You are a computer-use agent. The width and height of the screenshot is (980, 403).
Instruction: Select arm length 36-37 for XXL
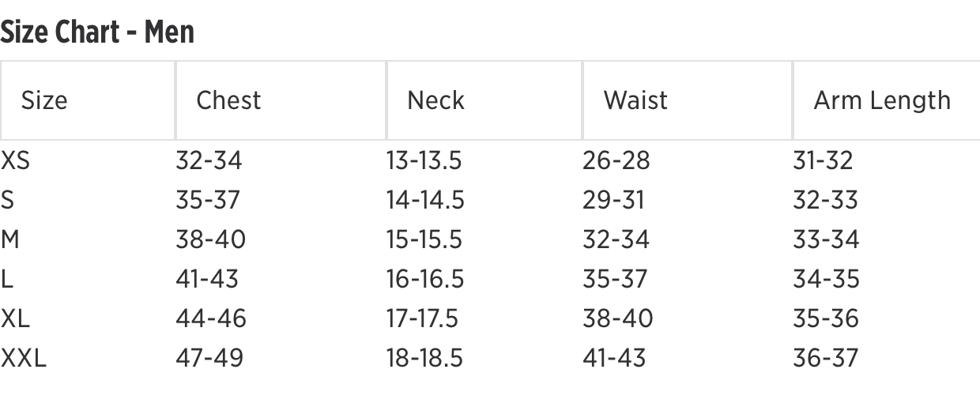click(x=825, y=358)
